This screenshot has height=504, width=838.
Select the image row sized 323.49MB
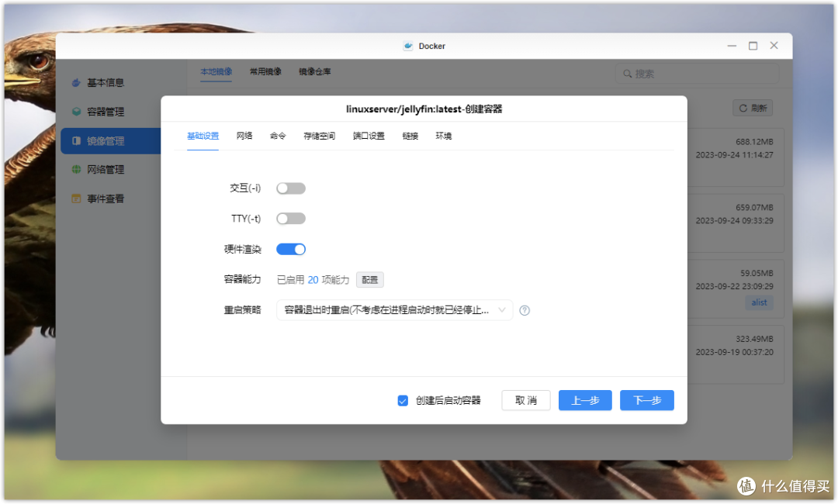tap(736, 354)
